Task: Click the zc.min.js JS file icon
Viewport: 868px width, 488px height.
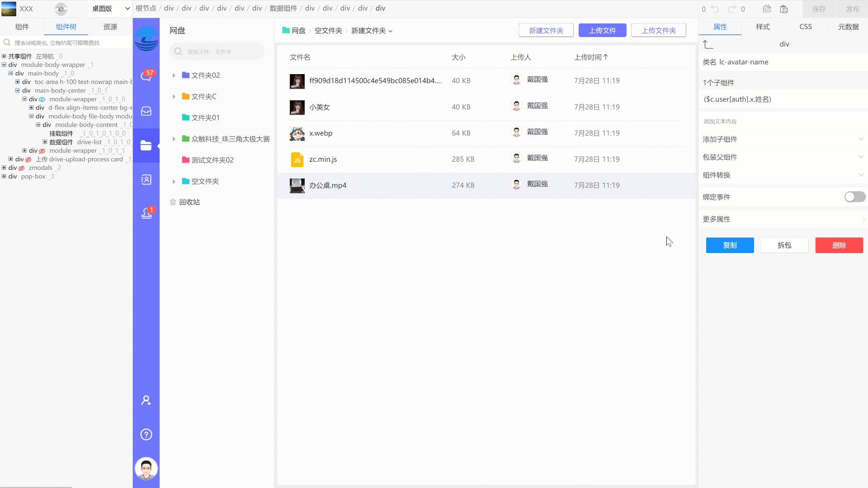Action: 297,160
